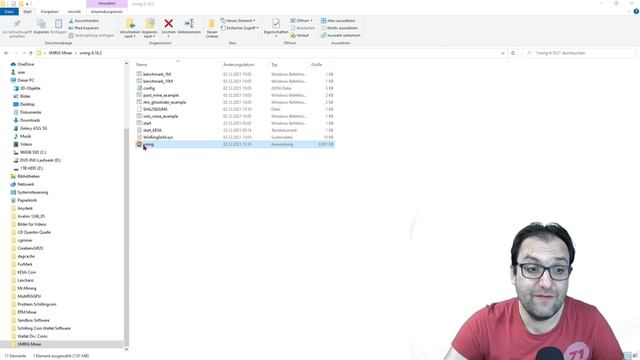Click the xmrig-6.16.2 breadcrumb segment
Viewport: 640px width, 360px height.
pyautogui.click(x=91, y=53)
